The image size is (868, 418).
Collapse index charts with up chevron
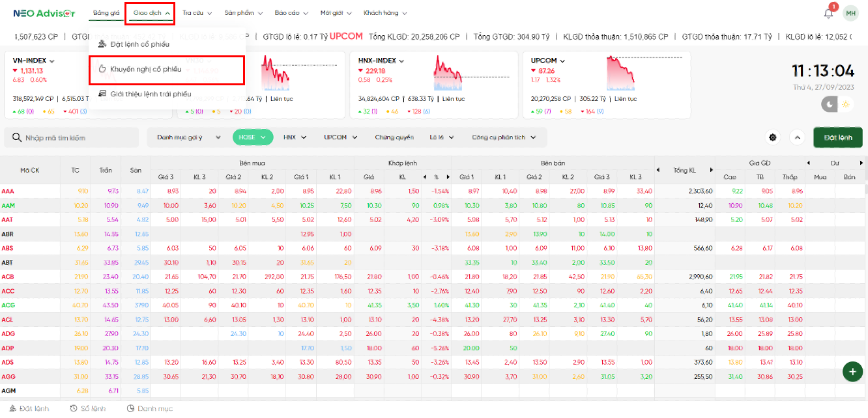tap(796, 137)
